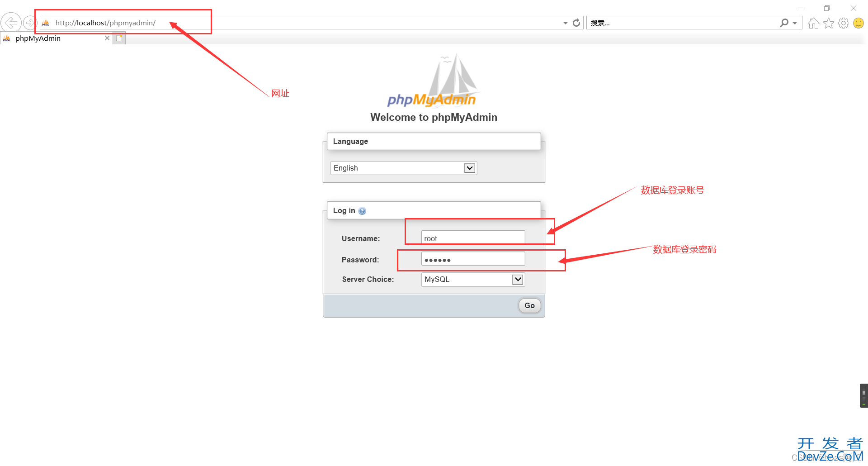Image resolution: width=868 pixels, height=466 pixels.
Task: Open the Favorites star icon
Action: (829, 23)
